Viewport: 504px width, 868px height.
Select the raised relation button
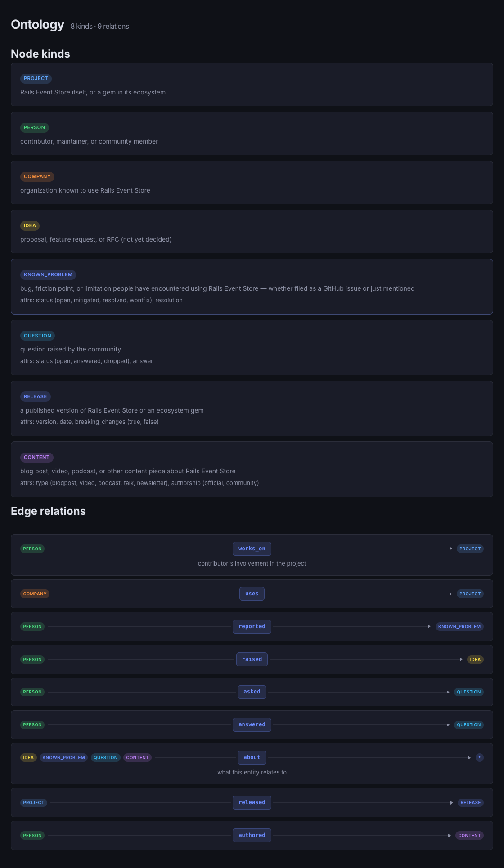[x=252, y=659]
